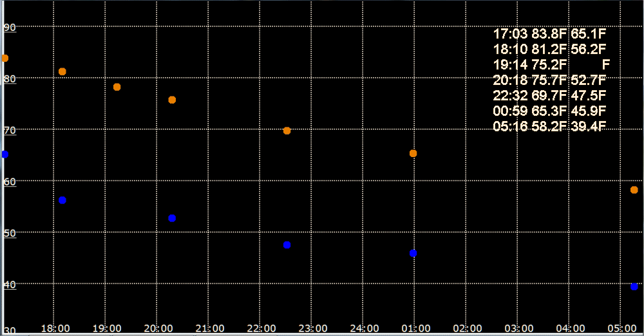Image resolution: width=644 pixels, height=336 pixels.
Task: Select the orange point near 19:14
Action: (x=117, y=87)
